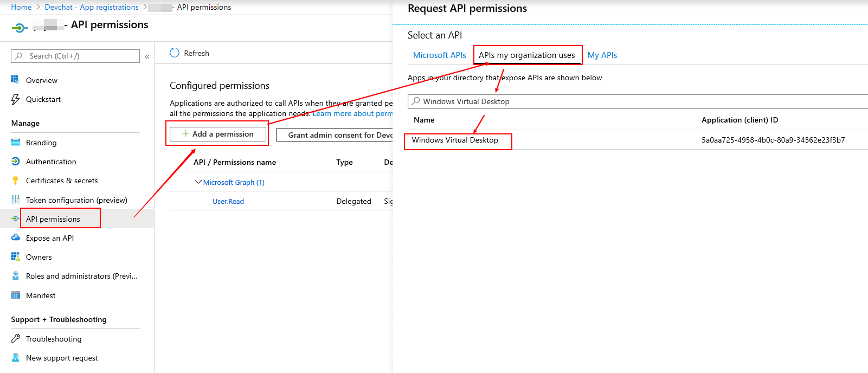Click Grant admin consent button
This screenshot has height=373, width=868.
pos(335,135)
